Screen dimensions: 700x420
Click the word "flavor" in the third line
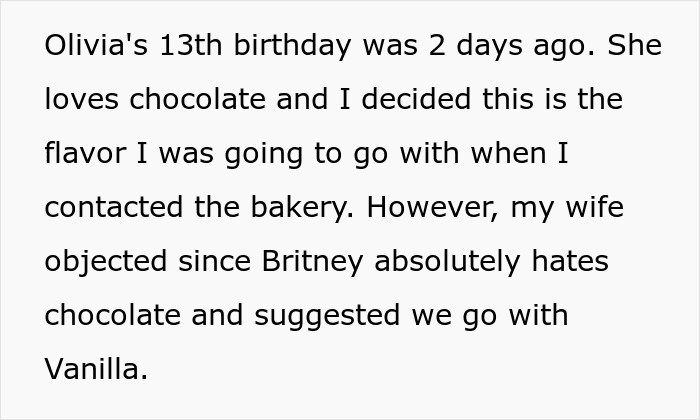(x=86, y=153)
